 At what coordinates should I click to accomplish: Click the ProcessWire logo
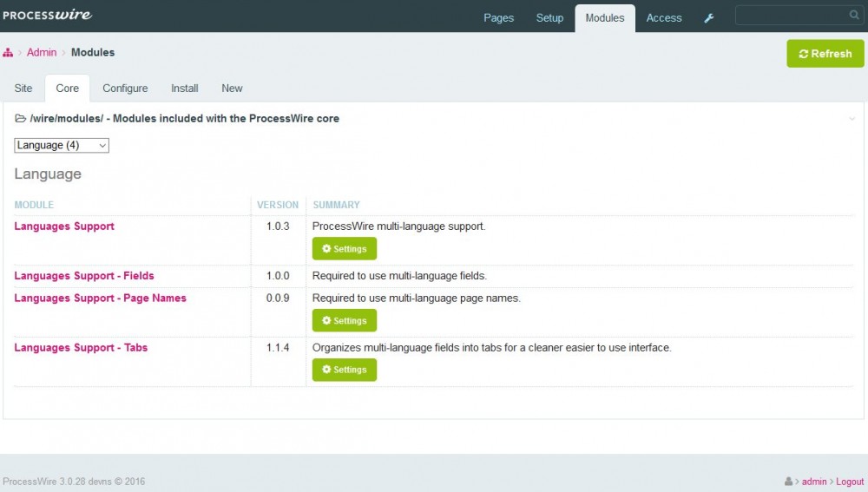pos(48,15)
